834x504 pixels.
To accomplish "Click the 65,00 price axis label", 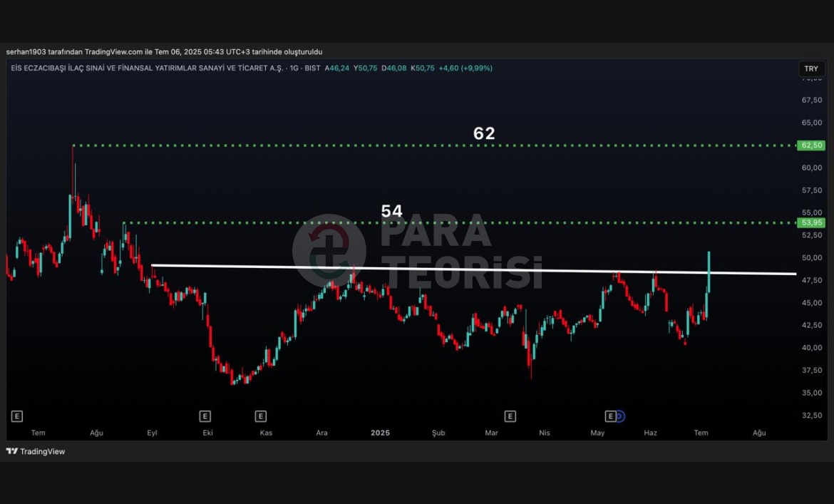I will [812, 123].
